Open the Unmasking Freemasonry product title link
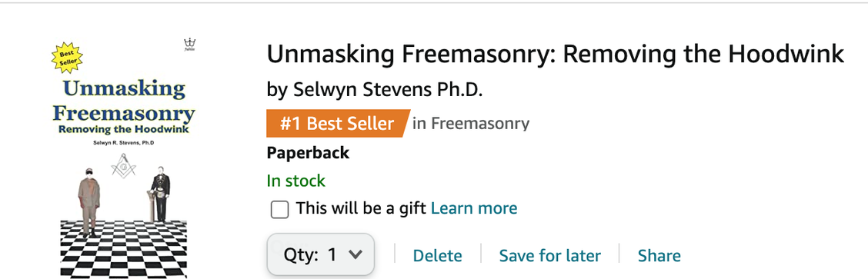Screen dimensions: 868x279 [x=556, y=54]
